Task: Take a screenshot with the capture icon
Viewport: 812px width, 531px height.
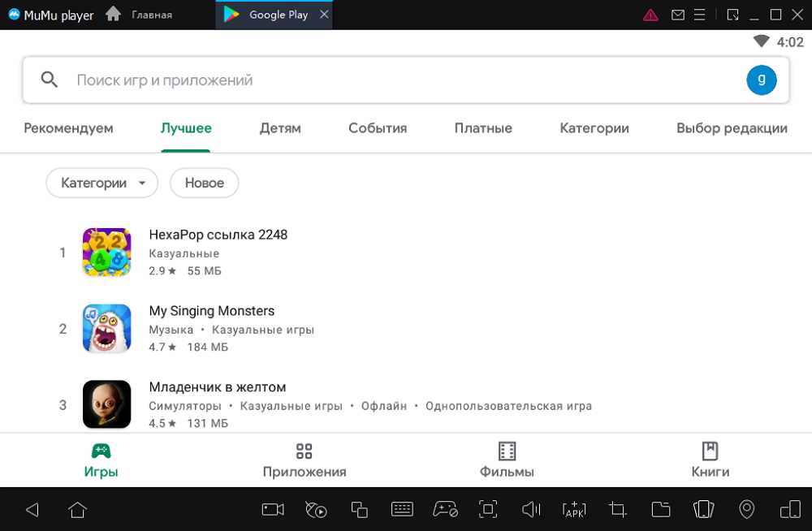Action: [488, 510]
